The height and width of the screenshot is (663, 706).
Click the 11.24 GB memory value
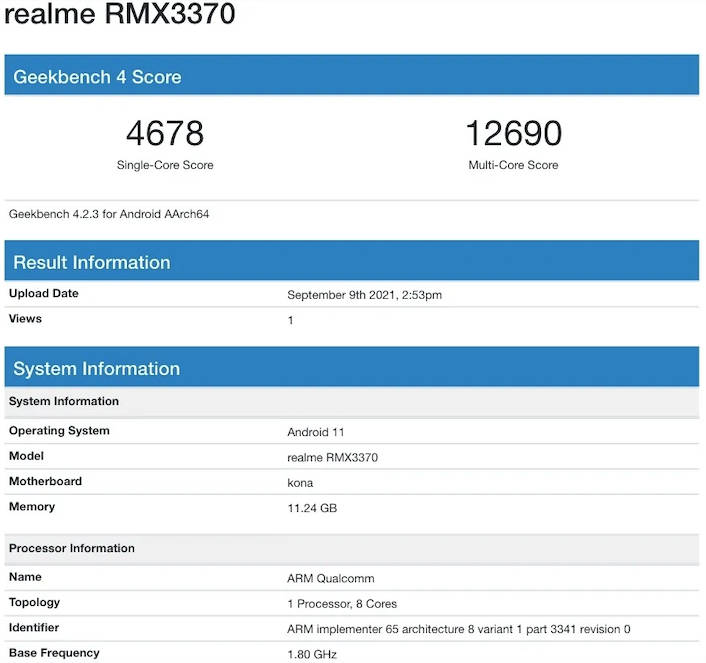tap(312, 508)
